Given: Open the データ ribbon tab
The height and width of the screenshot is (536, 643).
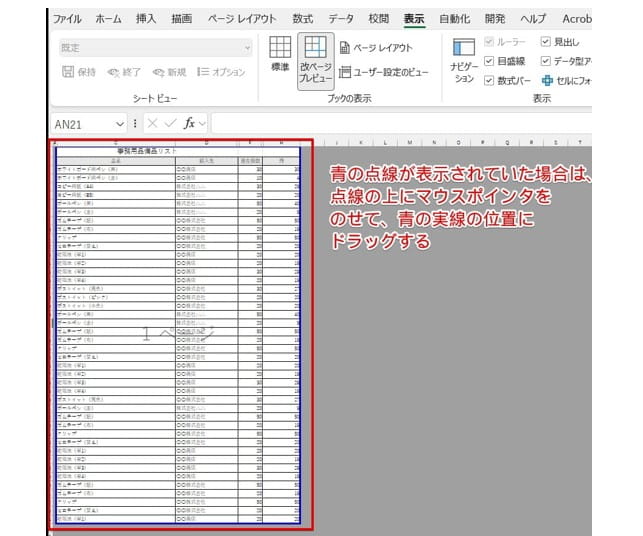Looking at the screenshot, I should coord(341,19).
